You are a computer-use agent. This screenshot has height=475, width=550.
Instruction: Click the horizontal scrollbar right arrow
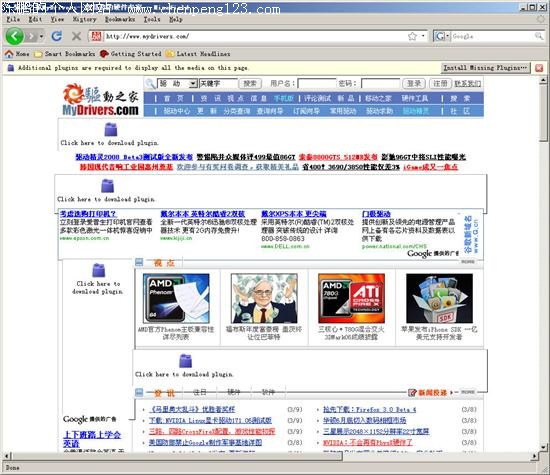[535, 456]
